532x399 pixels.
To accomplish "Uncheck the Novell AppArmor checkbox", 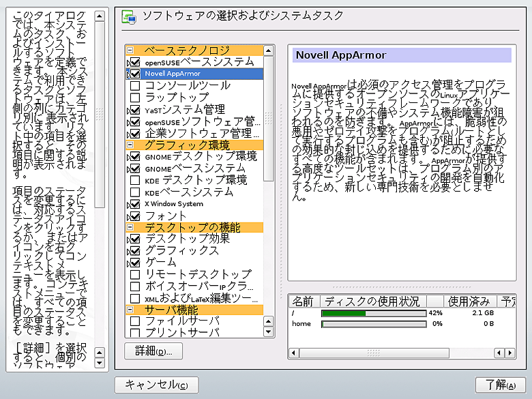I will point(135,74).
